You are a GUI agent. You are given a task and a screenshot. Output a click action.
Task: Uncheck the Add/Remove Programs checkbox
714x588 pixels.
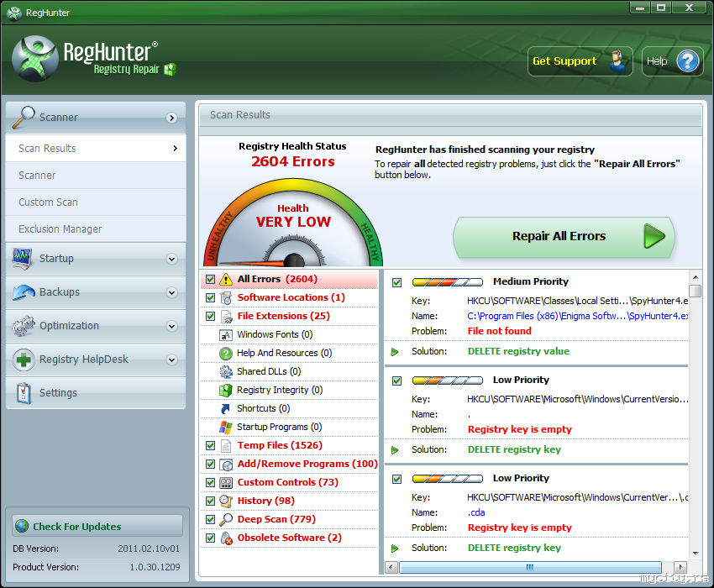click(x=210, y=465)
